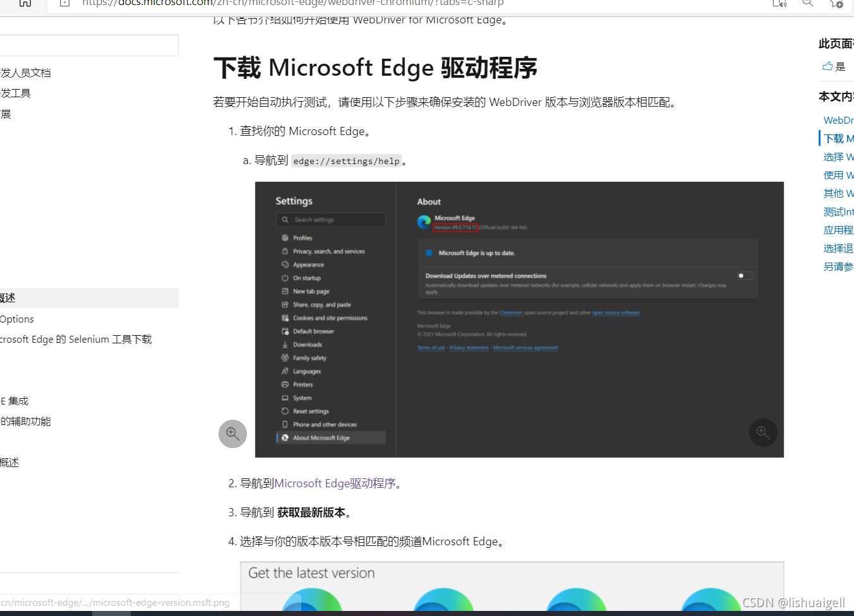Viewport: 854px width, 616px height.
Task: Open the embedded Edge settings screenshot image
Action: 519,319
